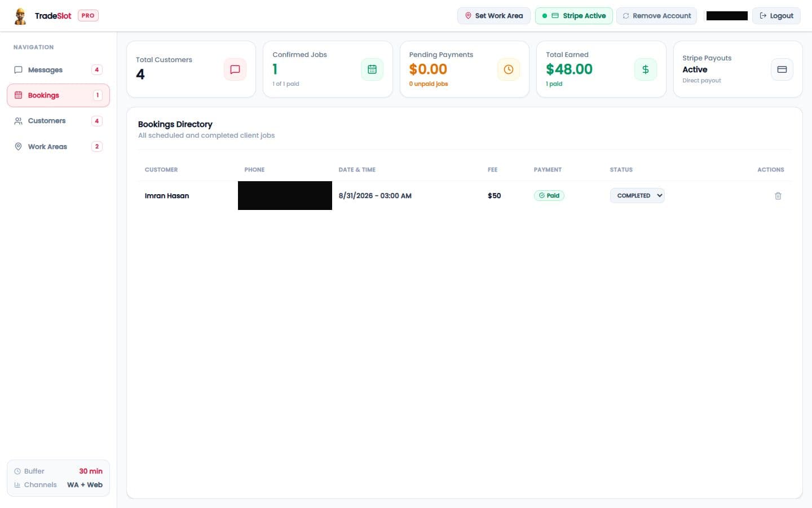The width and height of the screenshot is (812, 508).
Task: Click the Buffer clock icon in sidebar
Action: tap(17, 471)
